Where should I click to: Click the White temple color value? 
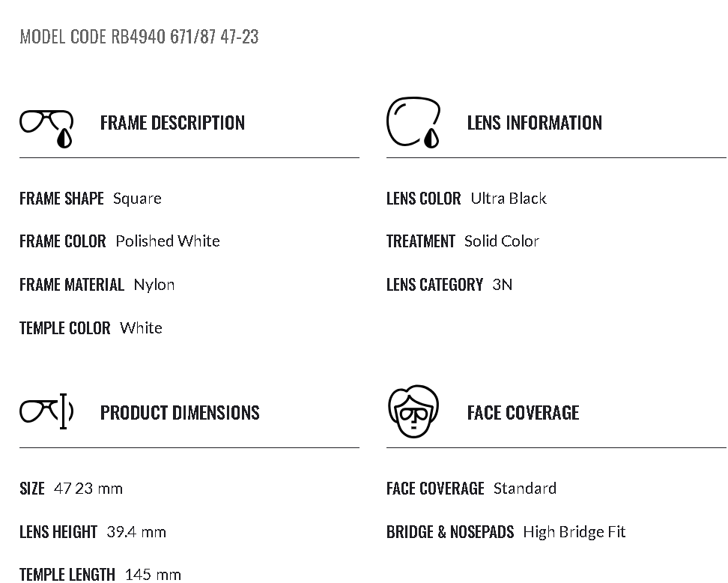[141, 328]
